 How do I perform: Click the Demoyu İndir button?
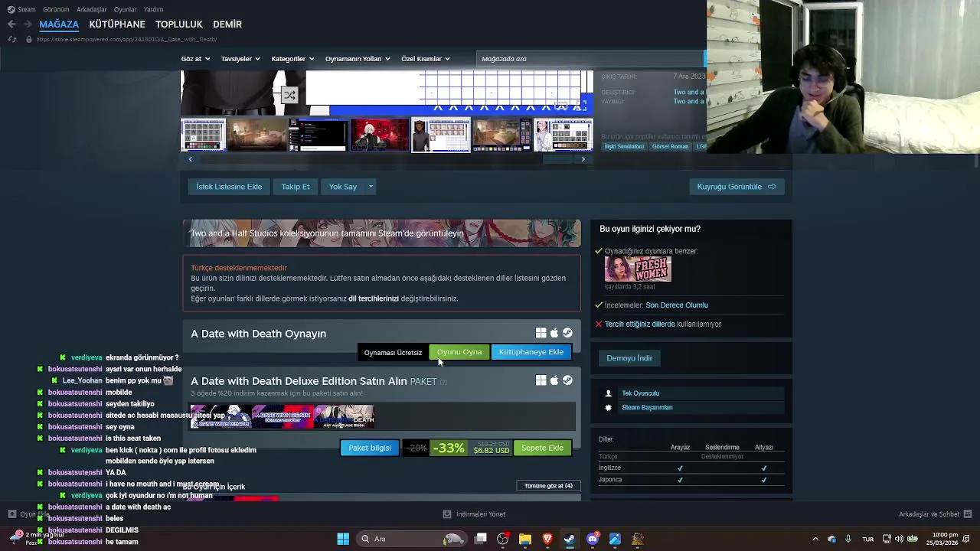629,358
